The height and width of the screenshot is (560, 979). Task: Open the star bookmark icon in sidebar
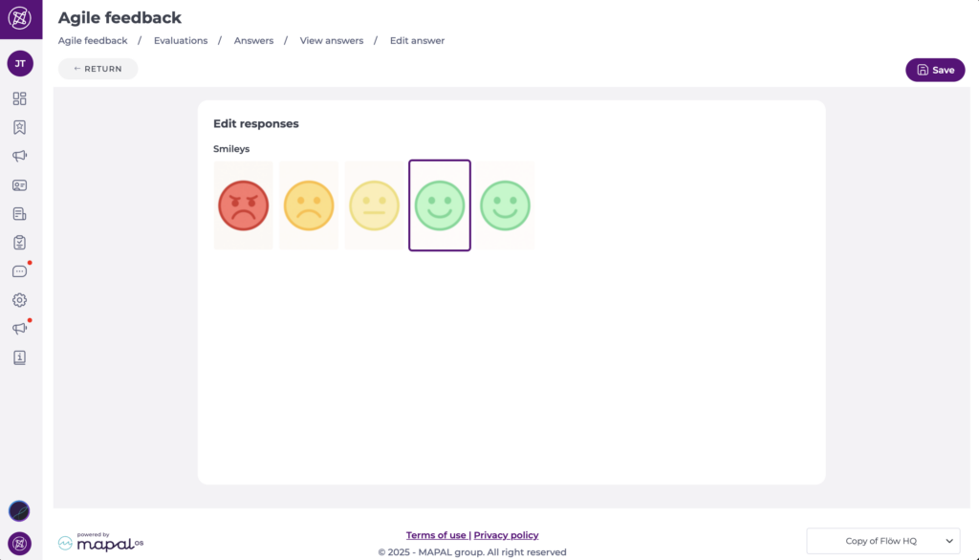(20, 127)
